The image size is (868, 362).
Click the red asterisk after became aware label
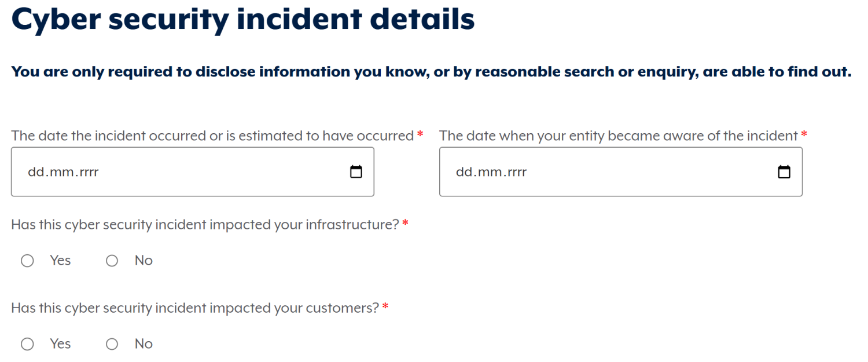[x=804, y=134]
